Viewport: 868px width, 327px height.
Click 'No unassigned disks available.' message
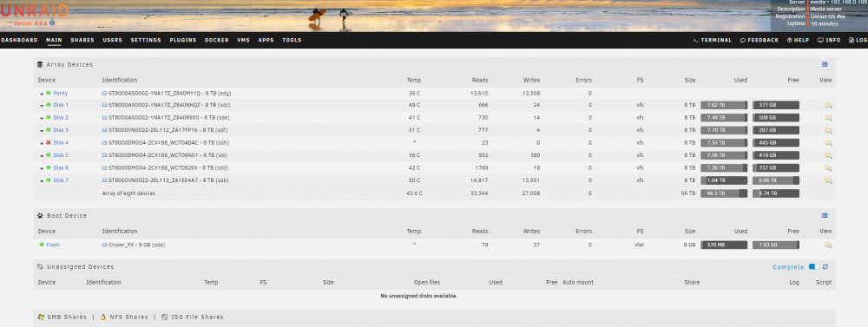[x=419, y=296]
